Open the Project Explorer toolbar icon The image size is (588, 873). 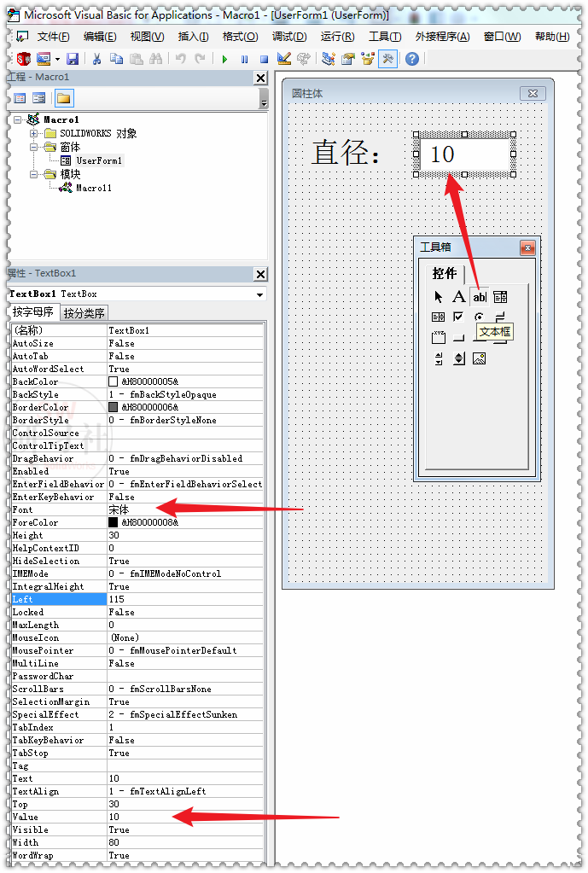pyautogui.click(x=329, y=59)
